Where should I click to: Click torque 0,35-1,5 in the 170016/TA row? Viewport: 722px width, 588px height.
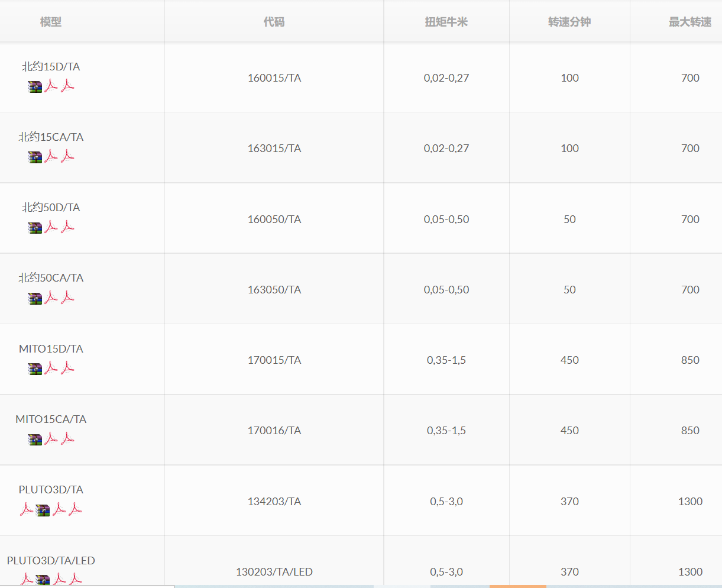pos(446,431)
